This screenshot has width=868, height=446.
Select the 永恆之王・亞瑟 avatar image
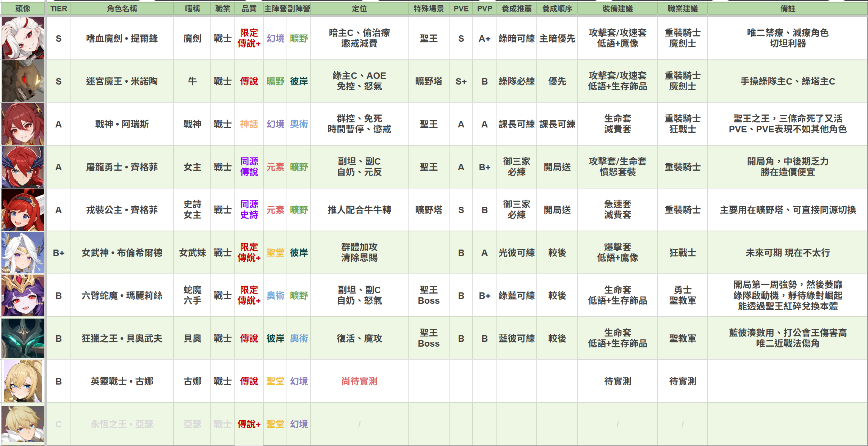click(23, 424)
